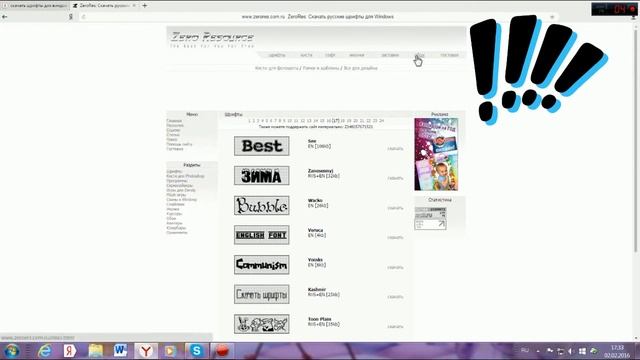The image size is (640, 360).
Task: Download the Voodo font
Action: point(395,268)
